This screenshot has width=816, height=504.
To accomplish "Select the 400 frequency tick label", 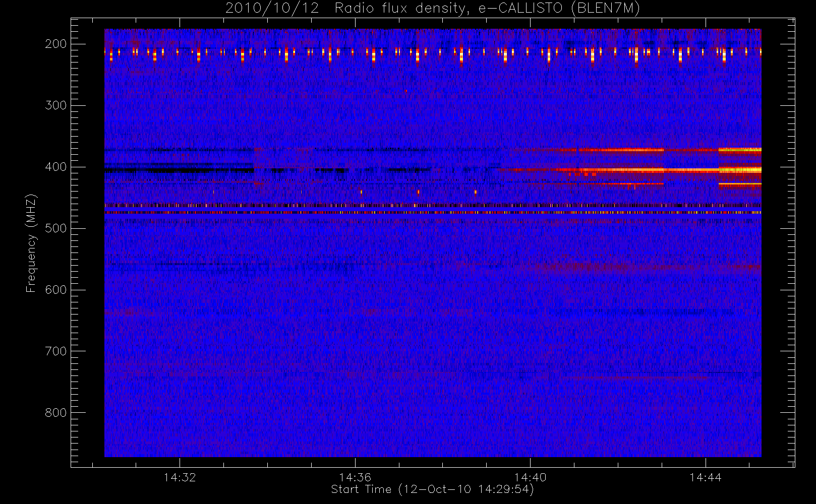I will (55, 167).
